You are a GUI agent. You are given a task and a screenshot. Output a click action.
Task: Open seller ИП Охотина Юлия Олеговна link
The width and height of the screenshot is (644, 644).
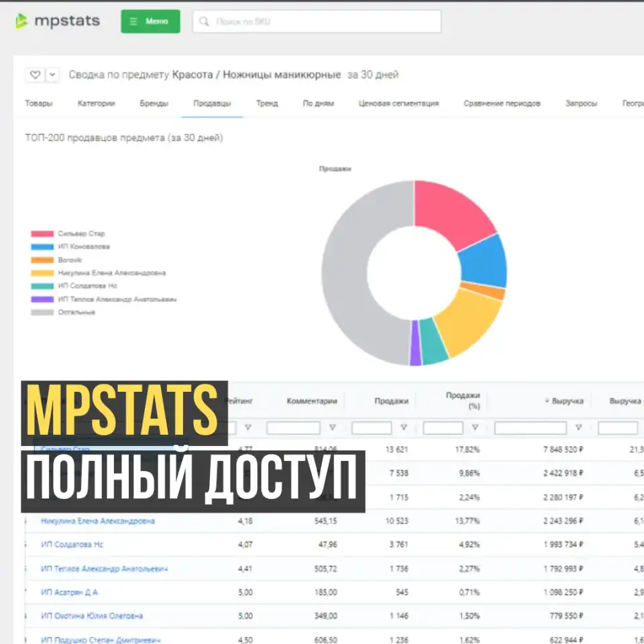pos(92,616)
